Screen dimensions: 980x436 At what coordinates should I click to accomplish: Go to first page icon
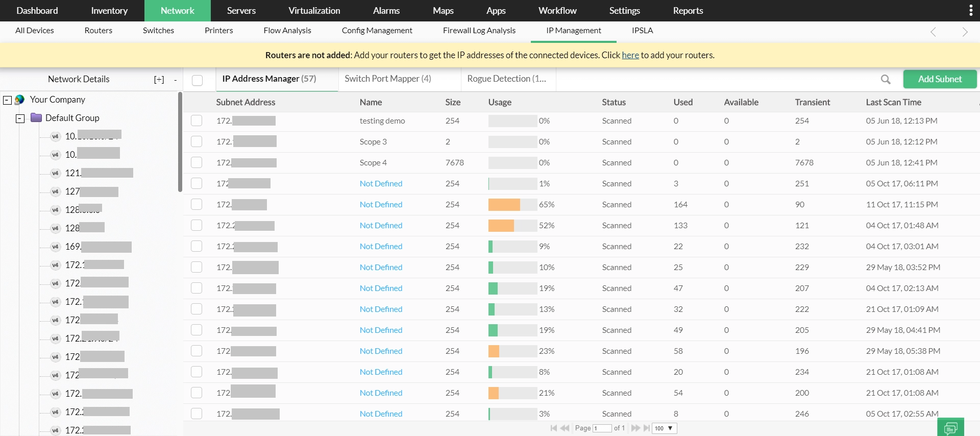(554, 428)
